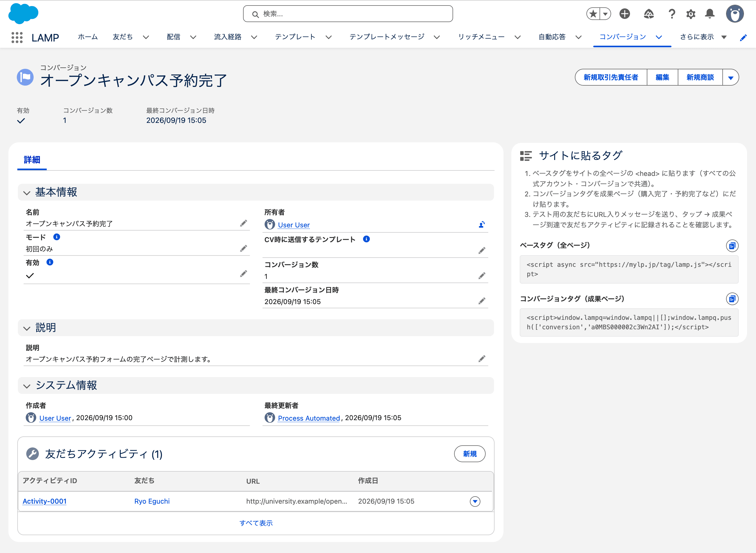Viewport: 756px width, 553px height.
Task: Click the edit navigation pencil icon
Action: pos(743,38)
